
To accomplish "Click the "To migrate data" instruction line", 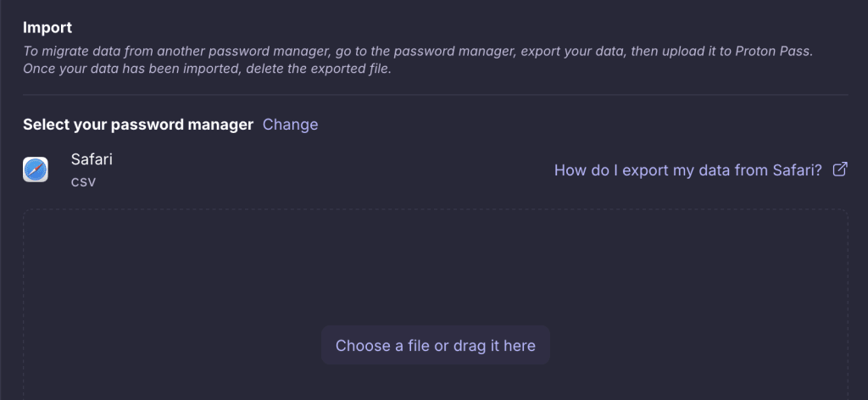I will pyautogui.click(x=254, y=52).
